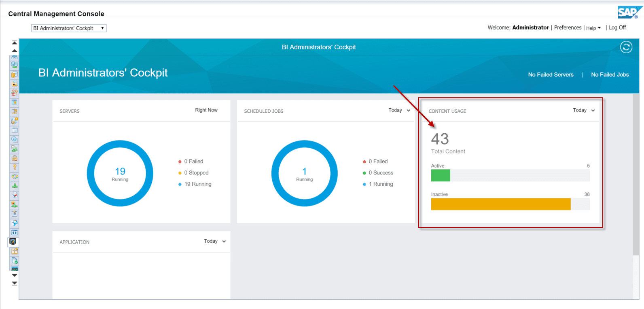Open the padlock icon in sidebar

[15, 158]
